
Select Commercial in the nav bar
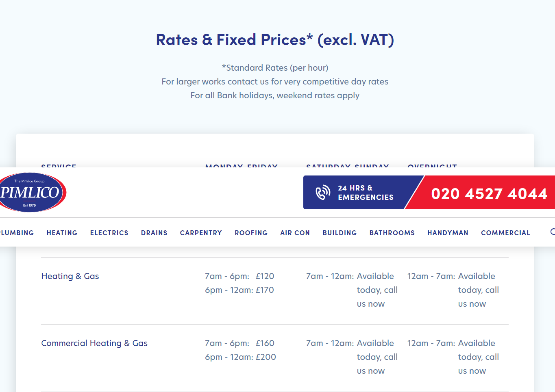(505, 233)
